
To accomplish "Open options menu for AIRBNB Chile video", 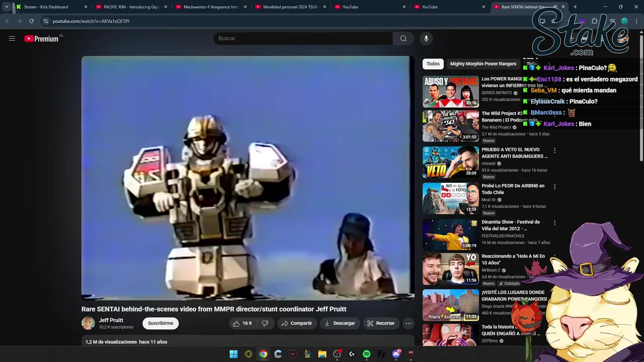I will 554,187.
